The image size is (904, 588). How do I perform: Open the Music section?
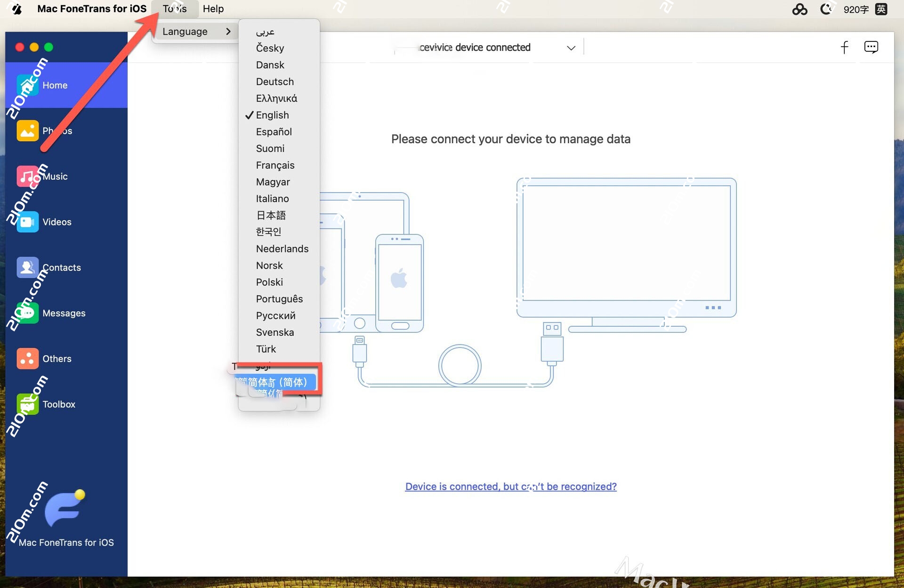tap(55, 176)
